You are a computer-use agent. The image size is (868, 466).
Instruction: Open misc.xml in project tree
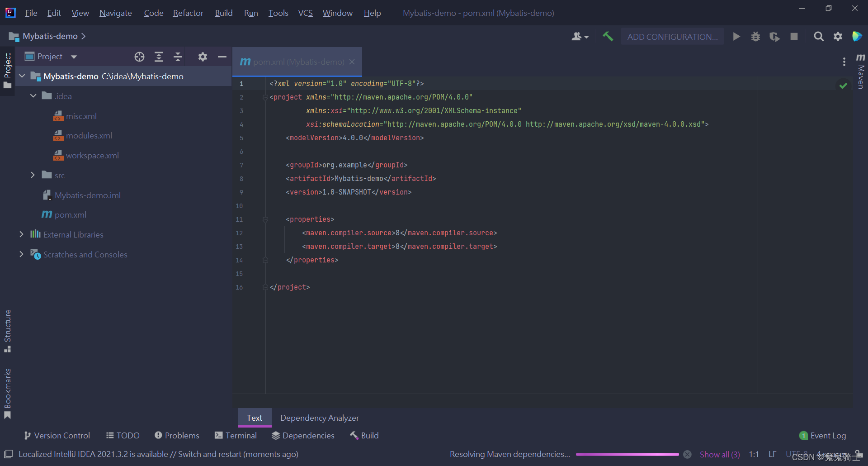pos(81,116)
